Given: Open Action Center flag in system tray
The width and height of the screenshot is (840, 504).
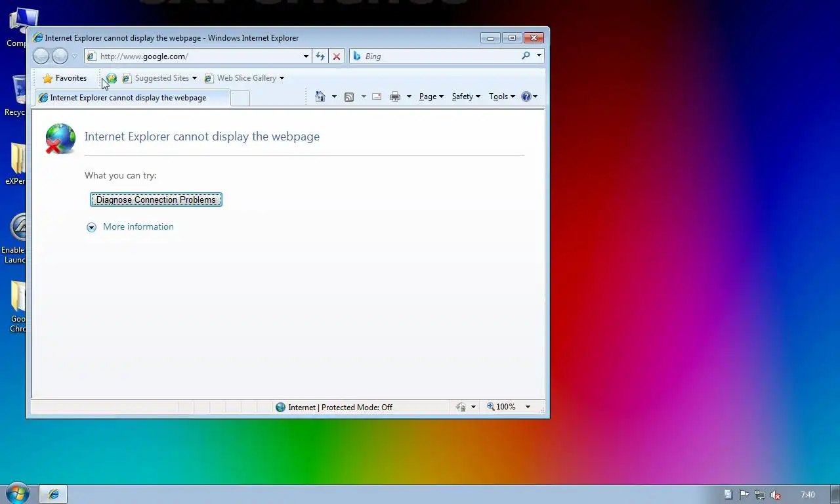Looking at the screenshot, I should click(x=744, y=495).
